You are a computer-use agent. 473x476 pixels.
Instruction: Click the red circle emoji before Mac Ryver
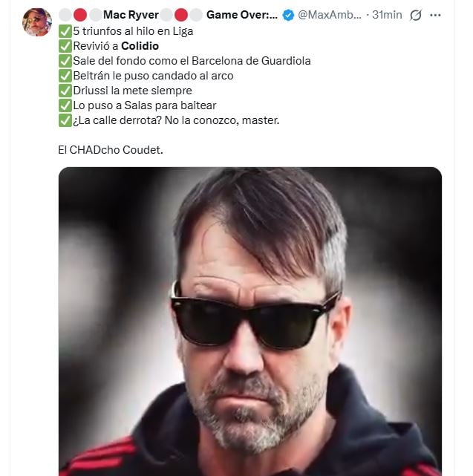pos(79,15)
